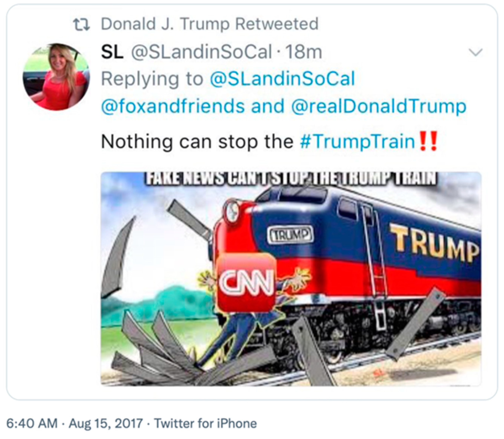Viewport: 504px width, 439px height.
Task: Click the Aug 15, 2017 date
Action: 106,423
